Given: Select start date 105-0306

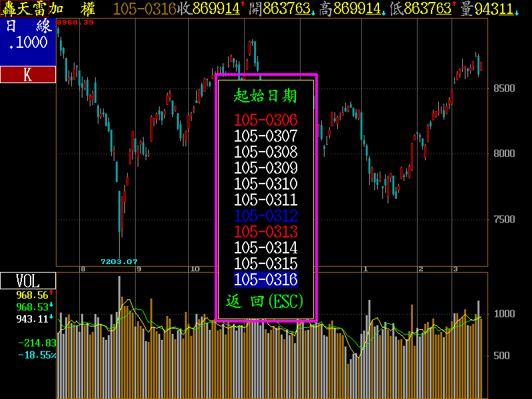Looking at the screenshot, I should (266, 120).
